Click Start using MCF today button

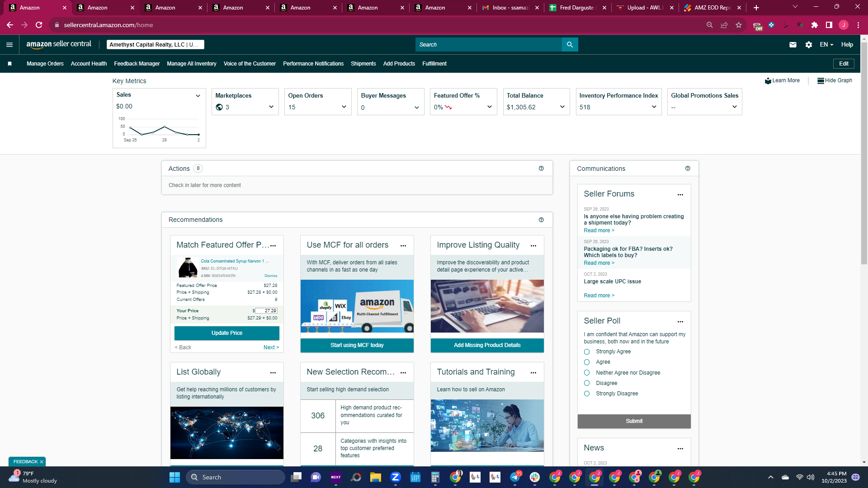click(357, 345)
